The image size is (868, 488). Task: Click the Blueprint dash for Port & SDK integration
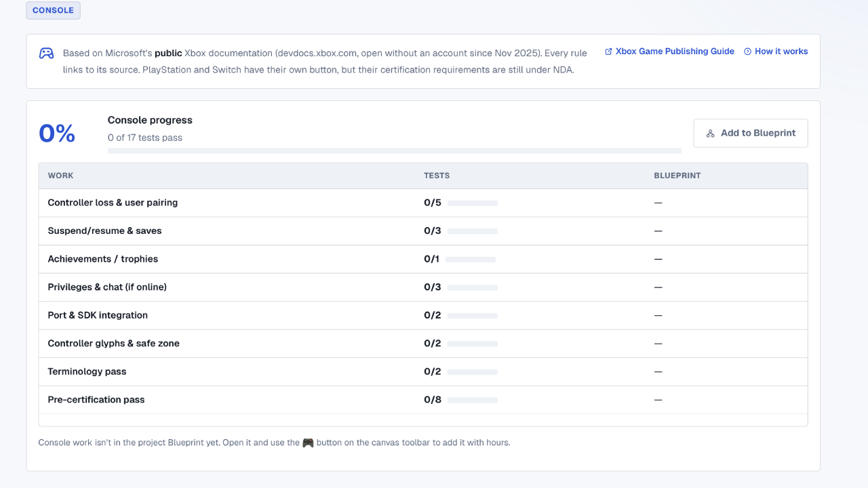658,315
